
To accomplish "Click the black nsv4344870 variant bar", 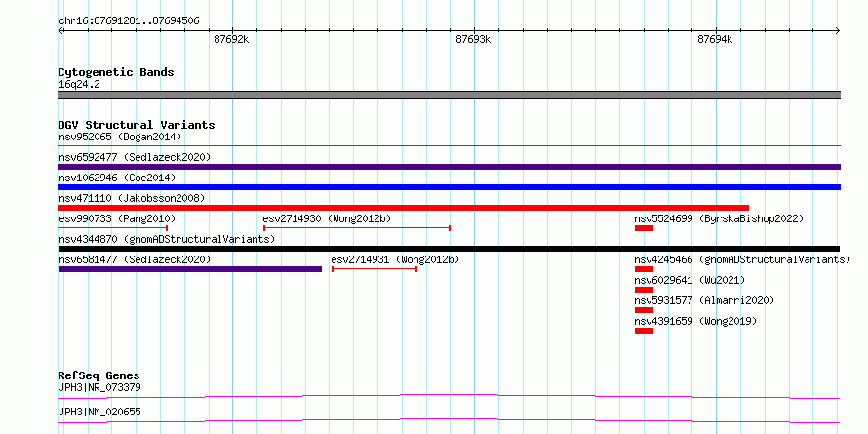I will point(449,249).
